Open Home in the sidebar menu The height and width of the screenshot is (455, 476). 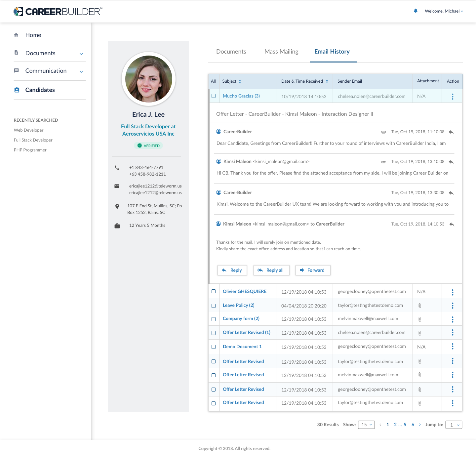(x=33, y=35)
